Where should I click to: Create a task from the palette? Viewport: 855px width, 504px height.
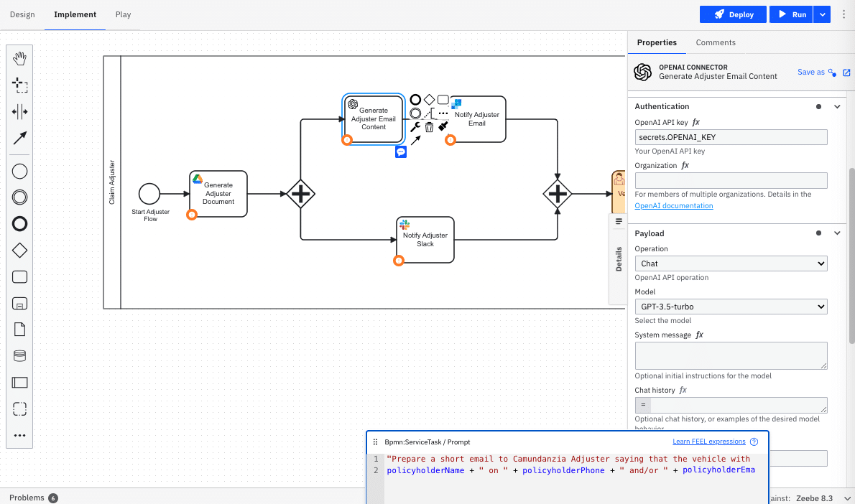click(19, 277)
